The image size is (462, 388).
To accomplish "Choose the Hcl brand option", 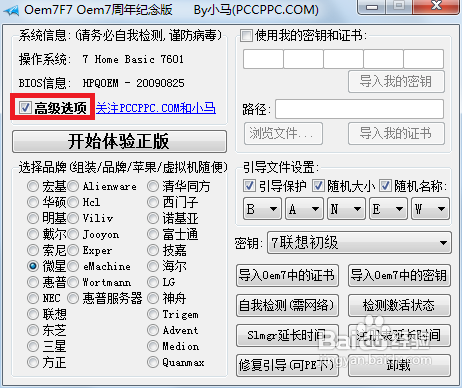I will [73, 202].
